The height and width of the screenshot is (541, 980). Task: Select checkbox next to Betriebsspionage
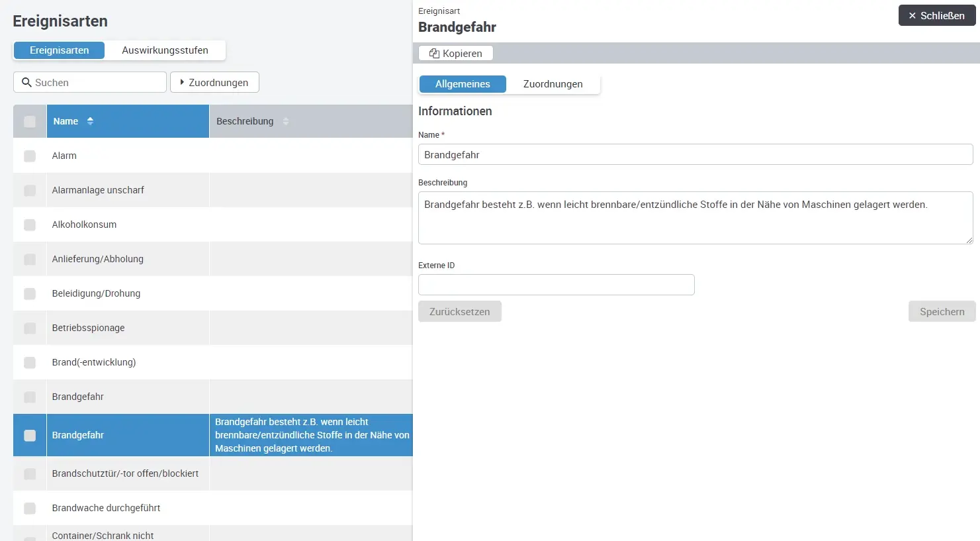pos(30,328)
